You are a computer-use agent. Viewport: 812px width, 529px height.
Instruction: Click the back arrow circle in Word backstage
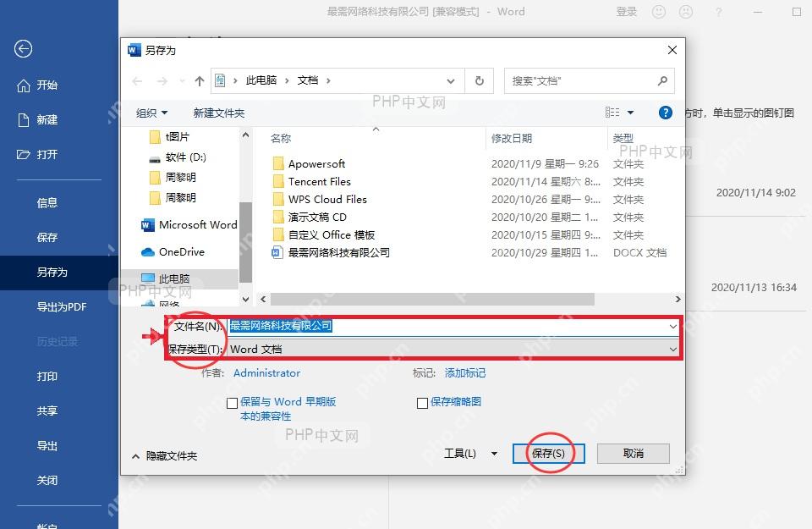click(23, 49)
